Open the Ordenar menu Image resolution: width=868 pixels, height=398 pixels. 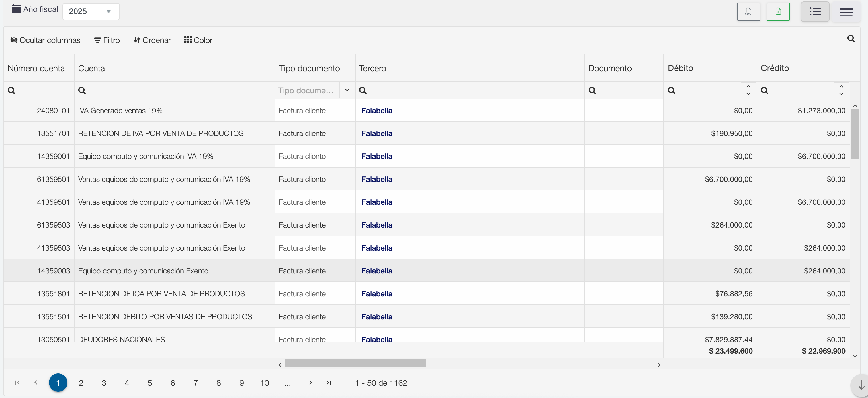(x=152, y=40)
